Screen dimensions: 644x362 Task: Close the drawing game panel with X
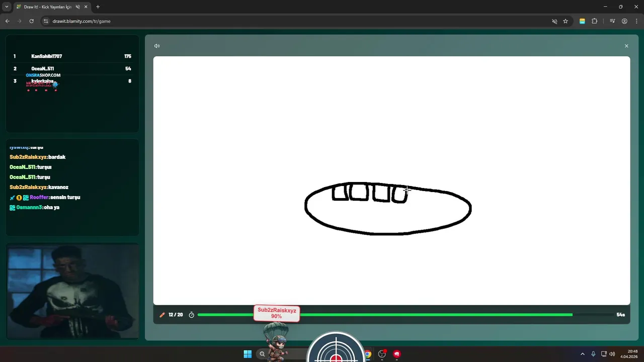point(626,46)
